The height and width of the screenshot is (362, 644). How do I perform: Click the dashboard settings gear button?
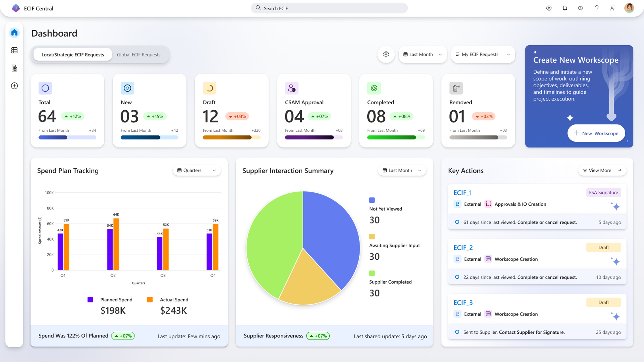coord(386,54)
